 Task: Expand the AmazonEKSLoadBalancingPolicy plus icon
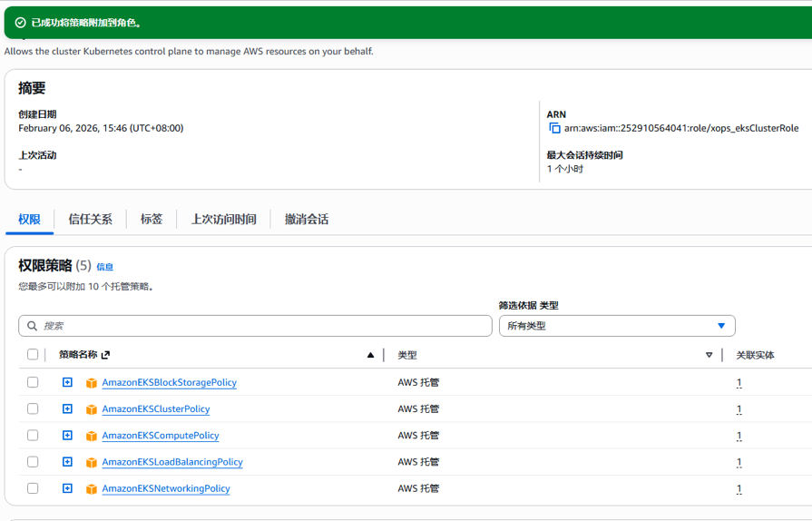(x=67, y=462)
